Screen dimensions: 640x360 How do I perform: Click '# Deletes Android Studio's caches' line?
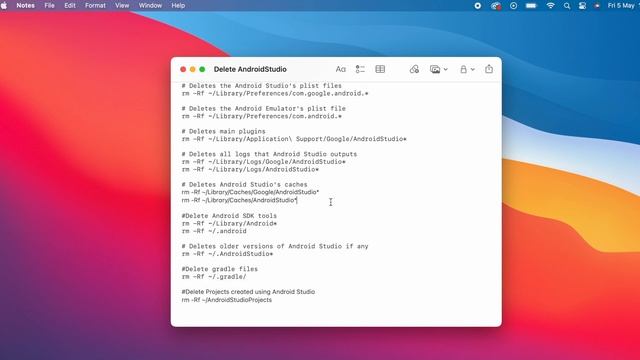(244, 184)
